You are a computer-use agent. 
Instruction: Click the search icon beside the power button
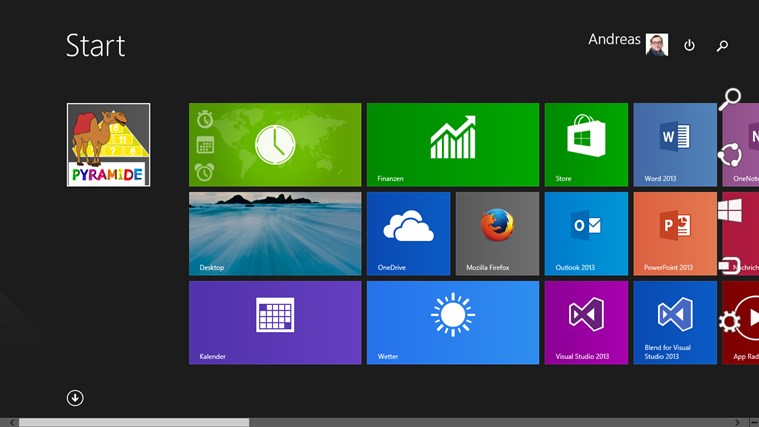coord(722,46)
